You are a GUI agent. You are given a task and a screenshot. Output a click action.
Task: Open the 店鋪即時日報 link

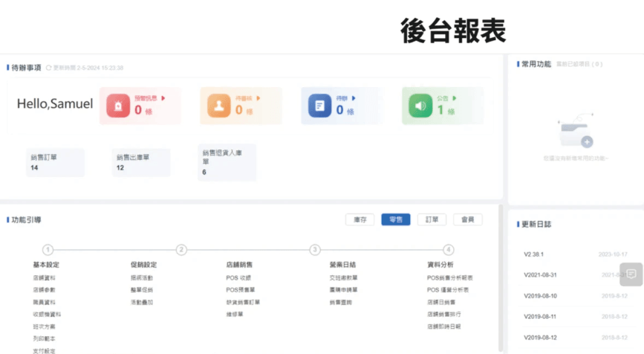[x=444, y=326]
